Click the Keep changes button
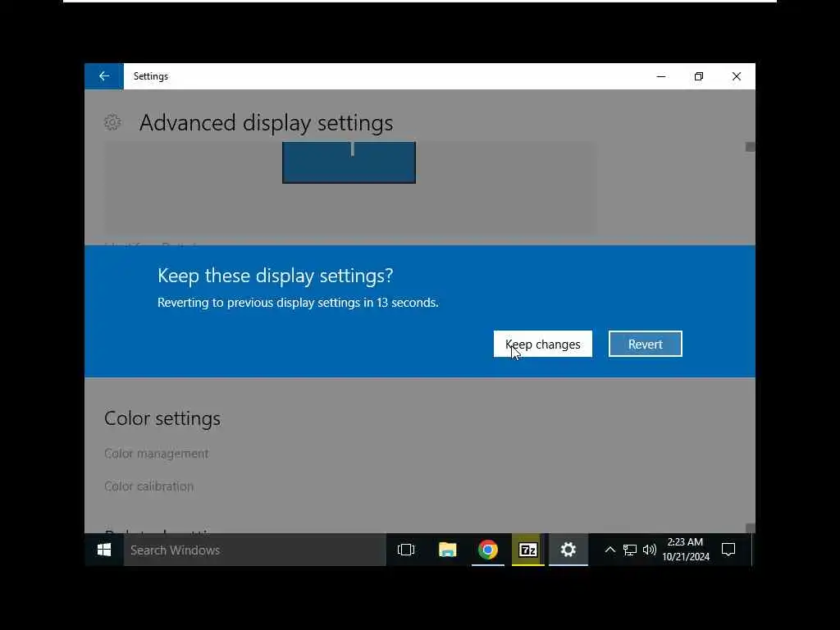Viewport: 840px width, 630px height. point(543,344)
